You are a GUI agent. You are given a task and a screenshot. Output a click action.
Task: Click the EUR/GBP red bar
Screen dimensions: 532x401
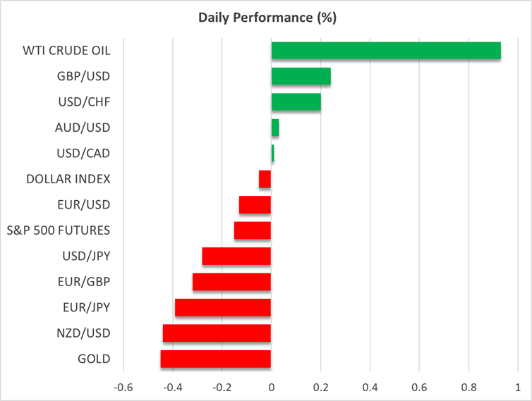pos(231,282)
